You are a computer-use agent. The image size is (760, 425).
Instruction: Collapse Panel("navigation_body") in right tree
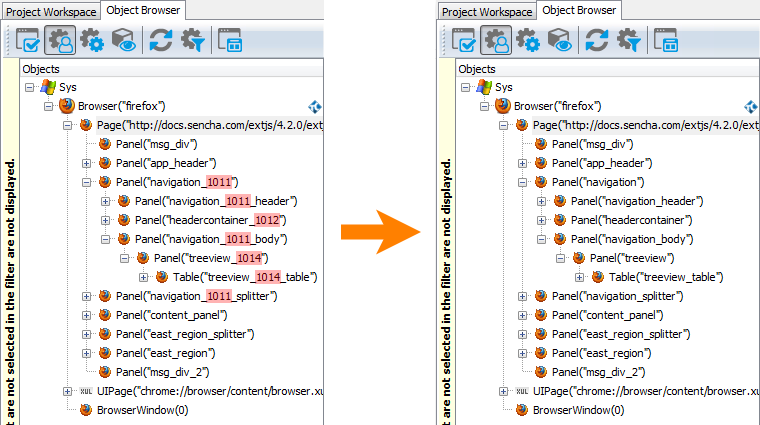click(541, 239)
